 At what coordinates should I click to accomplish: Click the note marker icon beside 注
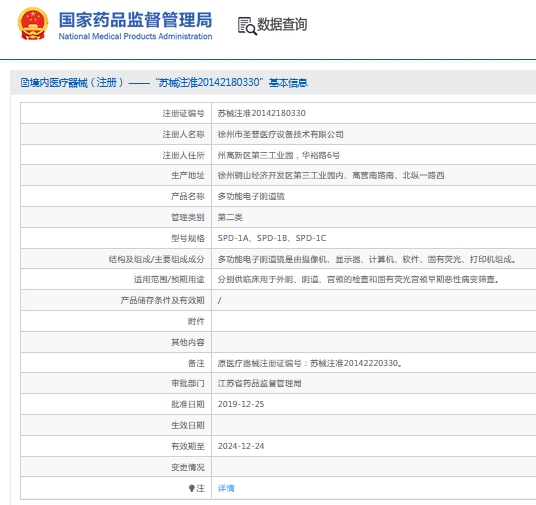tap(192, 488)
